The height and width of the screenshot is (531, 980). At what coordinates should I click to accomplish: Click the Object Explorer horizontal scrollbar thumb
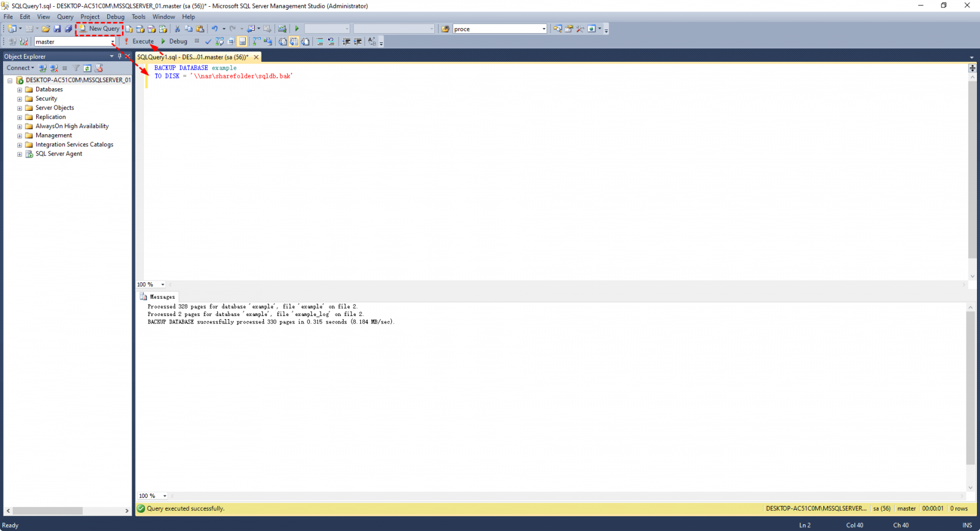(48, 510)
